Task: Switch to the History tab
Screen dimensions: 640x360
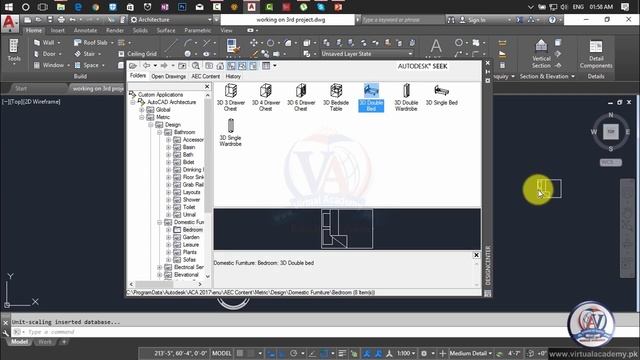Action: coord(233,76)
